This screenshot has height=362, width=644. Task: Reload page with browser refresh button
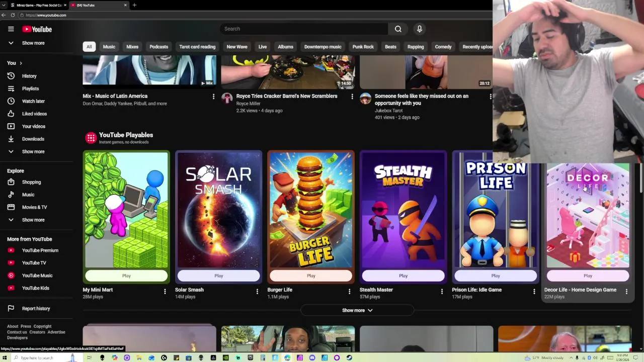[x=13, y=15]
